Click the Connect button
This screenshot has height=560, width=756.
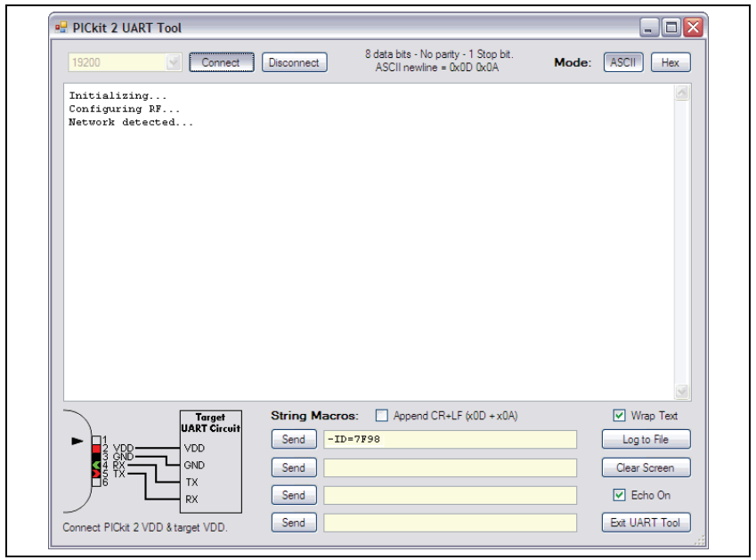tap(222, 62)
